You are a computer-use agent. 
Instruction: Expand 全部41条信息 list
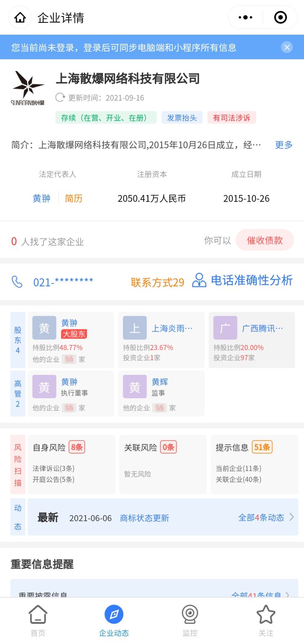[261, 595]
